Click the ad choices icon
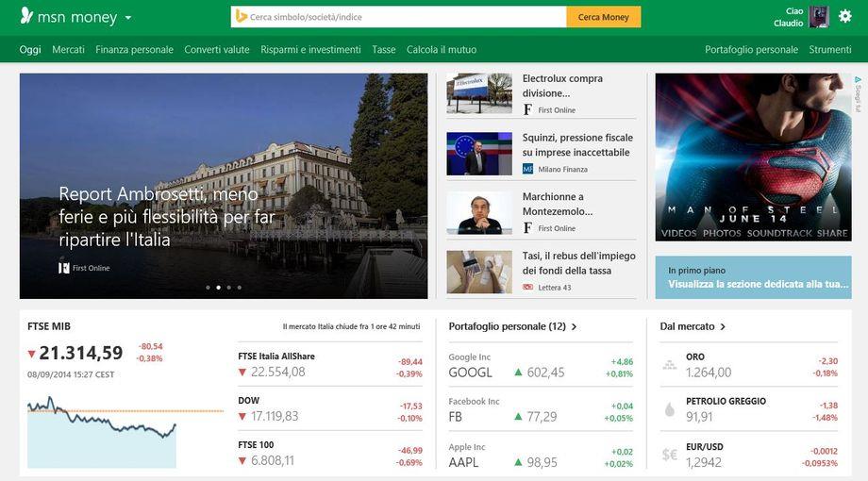Image resolution: width=868 pixels, height=481 pixels. [x=858, y=79]
